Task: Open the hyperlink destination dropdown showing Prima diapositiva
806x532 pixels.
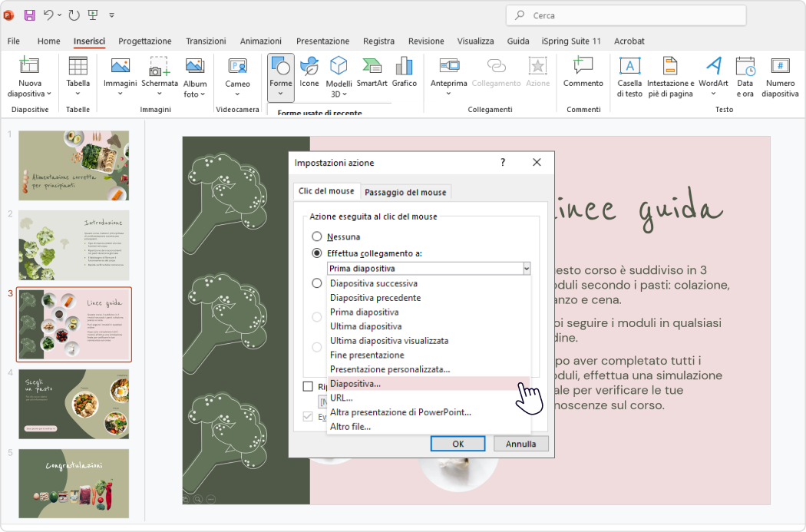Action: click(527, 268)
